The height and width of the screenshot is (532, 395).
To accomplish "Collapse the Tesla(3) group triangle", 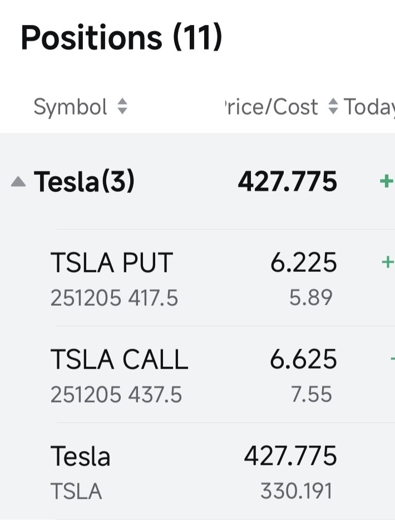I will click(x=18, y=182).
